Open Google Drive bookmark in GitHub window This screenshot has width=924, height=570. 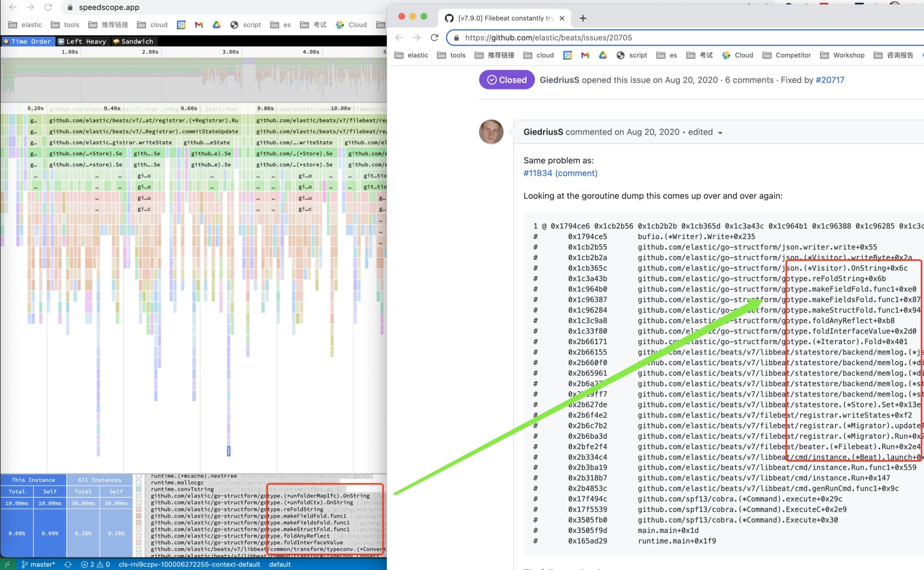(603, 55)
